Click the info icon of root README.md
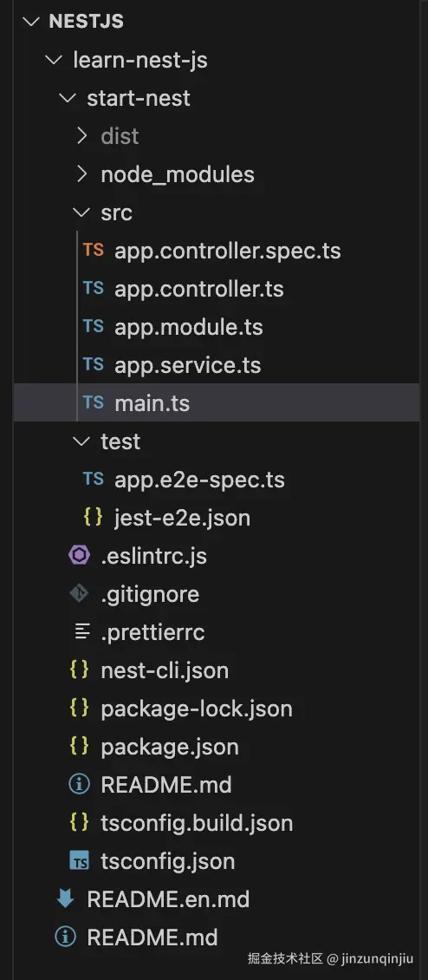 pos(66,937)
